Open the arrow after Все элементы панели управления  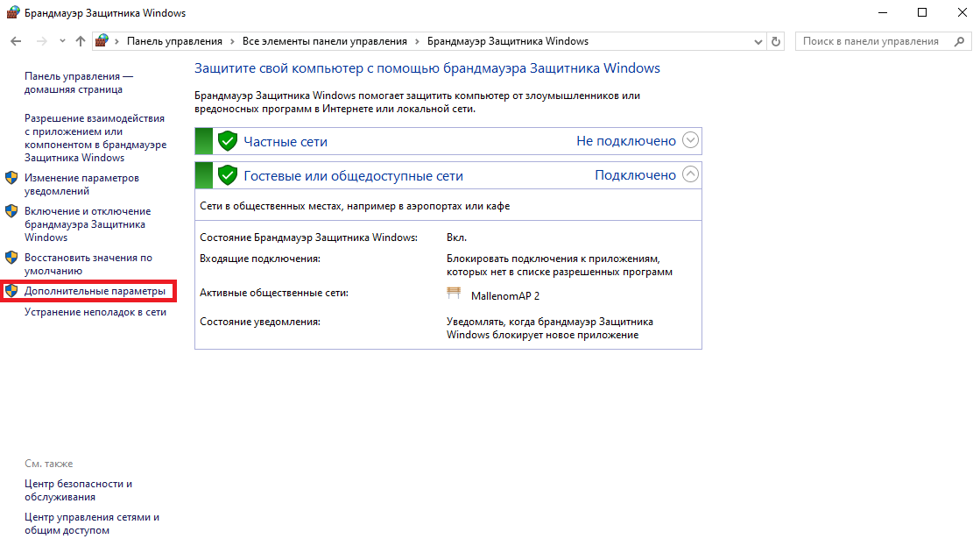[417, 41]
